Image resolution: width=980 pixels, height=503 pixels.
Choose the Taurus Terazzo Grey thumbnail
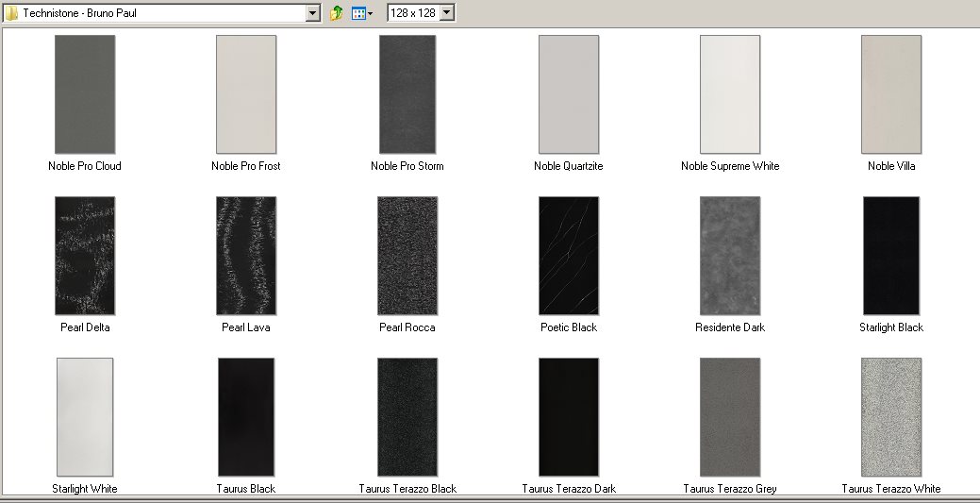coord(730,417)
